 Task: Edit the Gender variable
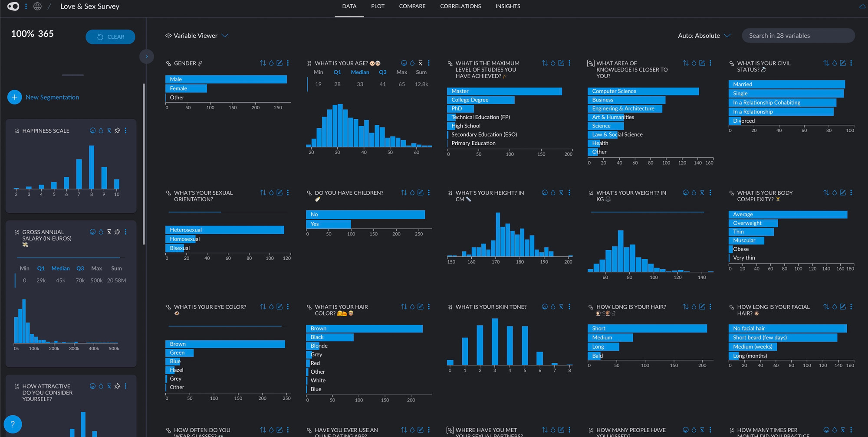click(279, 63)
